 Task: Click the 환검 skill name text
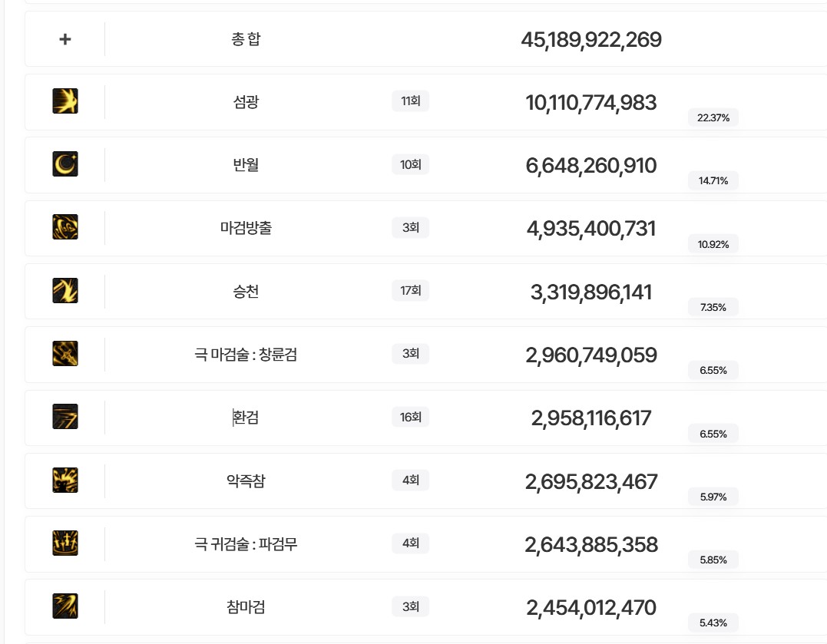pos(246,418)
